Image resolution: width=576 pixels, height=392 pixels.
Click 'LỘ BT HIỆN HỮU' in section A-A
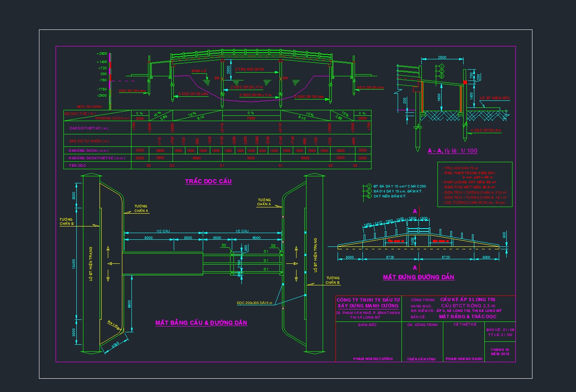[x=495, y=98]
